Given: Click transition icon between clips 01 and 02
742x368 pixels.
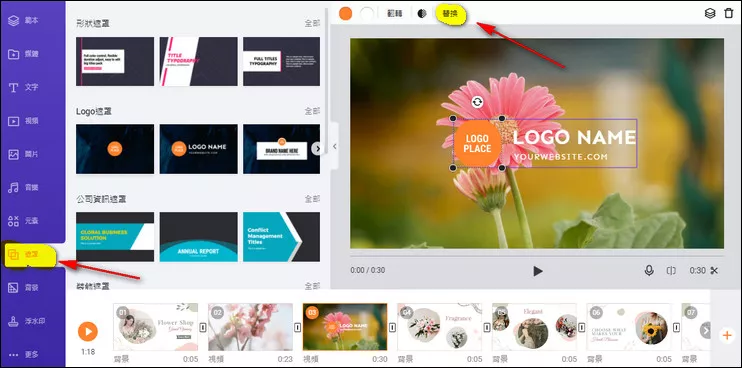Looking at the screenshot, I should coord(203,327).
